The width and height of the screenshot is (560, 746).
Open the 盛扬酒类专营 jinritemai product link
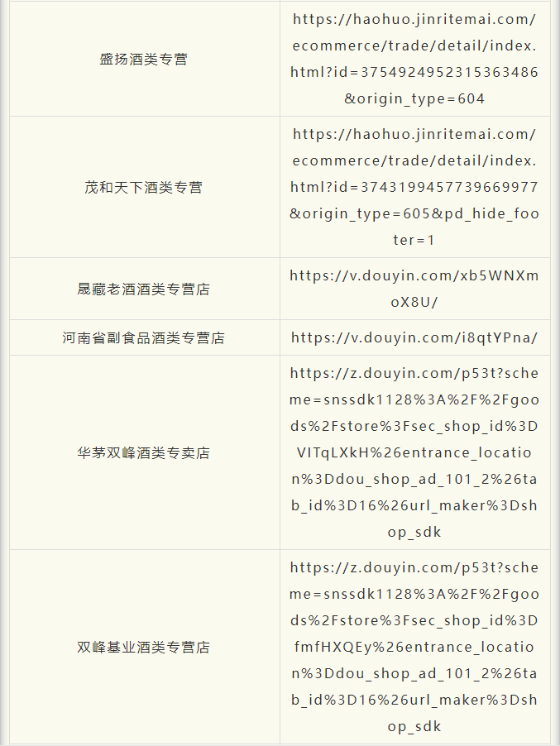[414, 59]
